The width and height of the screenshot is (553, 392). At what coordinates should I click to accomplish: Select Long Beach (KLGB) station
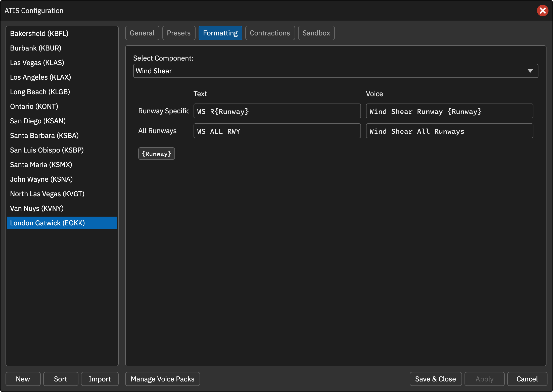(62, 92)
